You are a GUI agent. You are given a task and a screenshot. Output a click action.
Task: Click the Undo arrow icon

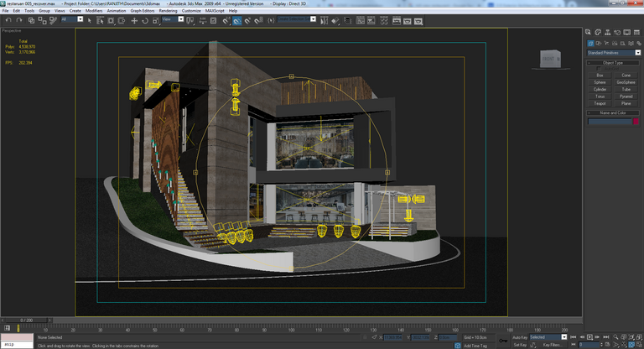8,20
